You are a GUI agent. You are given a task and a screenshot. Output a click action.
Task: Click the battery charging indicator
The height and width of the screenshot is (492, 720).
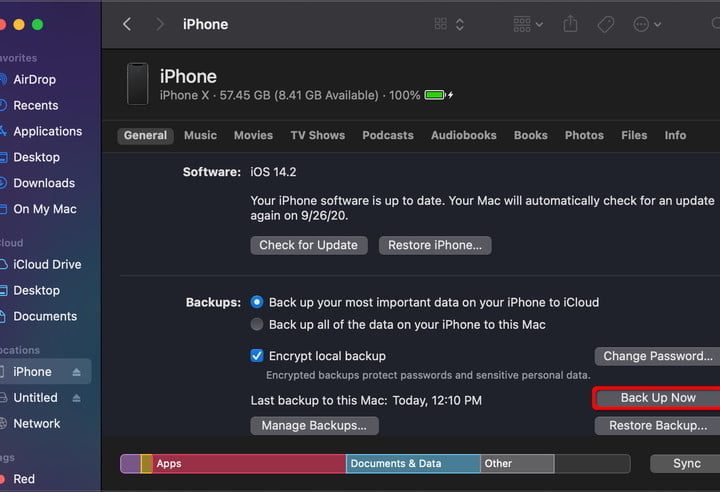(439, 95)
